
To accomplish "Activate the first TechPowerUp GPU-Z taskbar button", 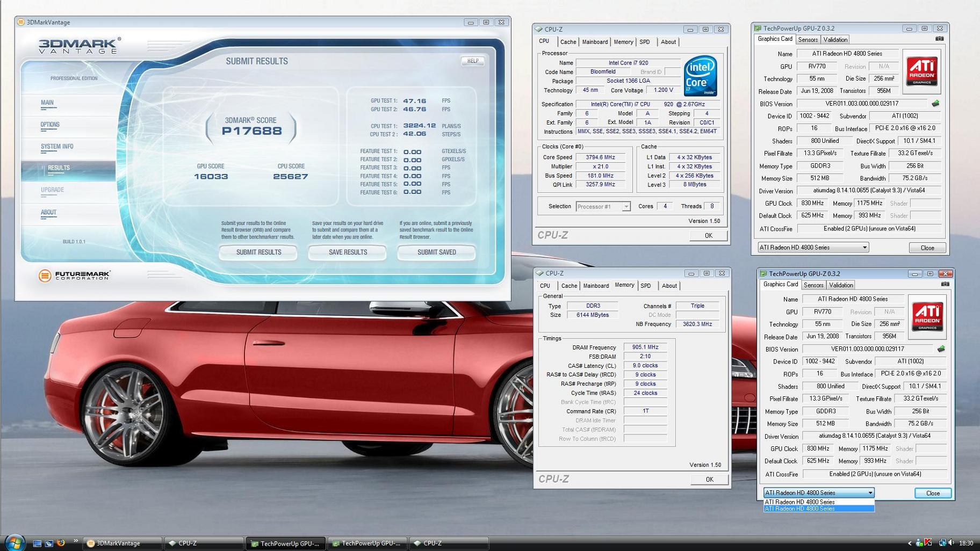I will 286,543.
